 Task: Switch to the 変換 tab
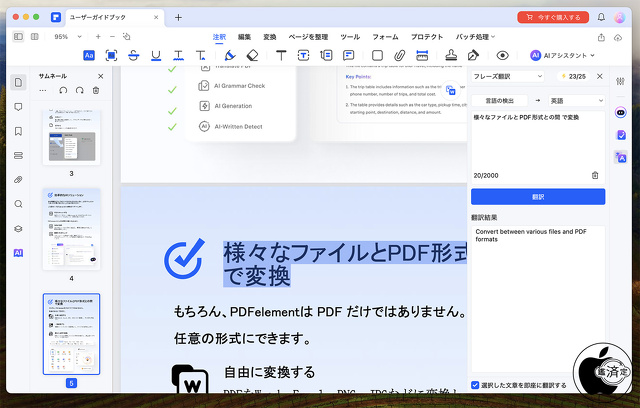[x=270, y=37]
